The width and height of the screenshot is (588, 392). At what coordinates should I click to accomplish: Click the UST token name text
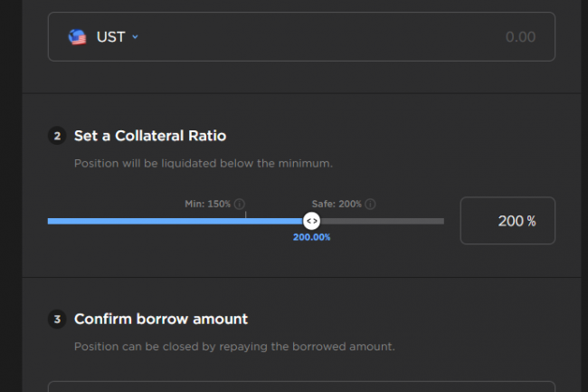[x=110, y=37]
